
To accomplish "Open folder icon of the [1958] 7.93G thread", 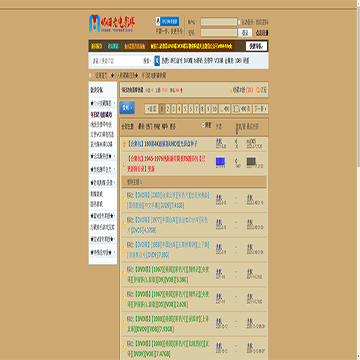I will tap(124, 250).
